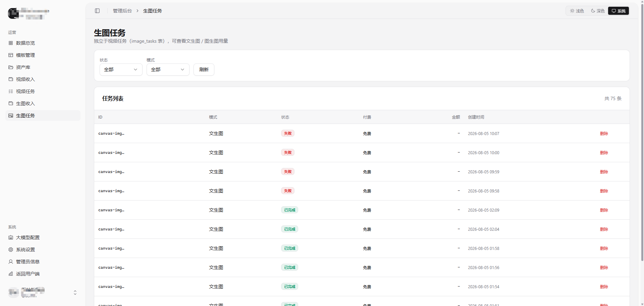644x306 pixels.
Task: Click the 生图任务 image icon
Action: (x=11, y=116)
